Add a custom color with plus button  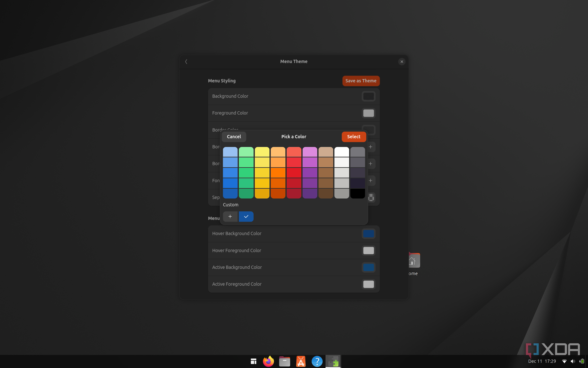[x=230, y=216]
